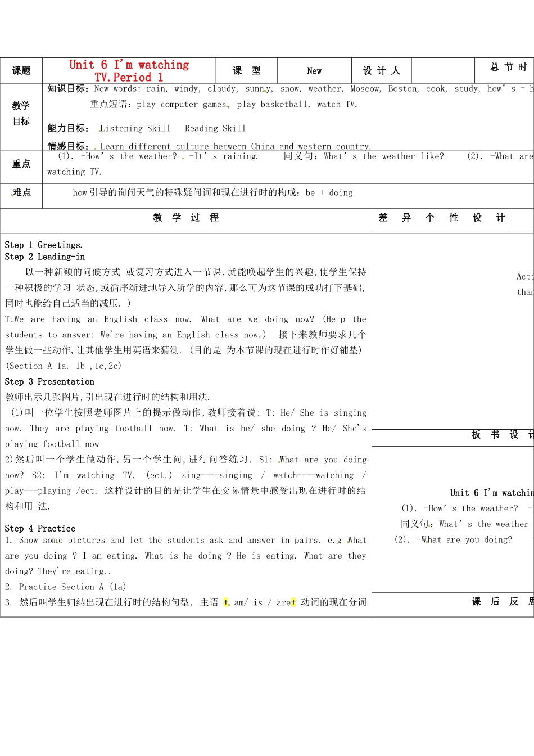Image resolution: width=534 pixels, height=756 pixels.
Task: Click the '情感目标:' label
Action: coord(69,146)
